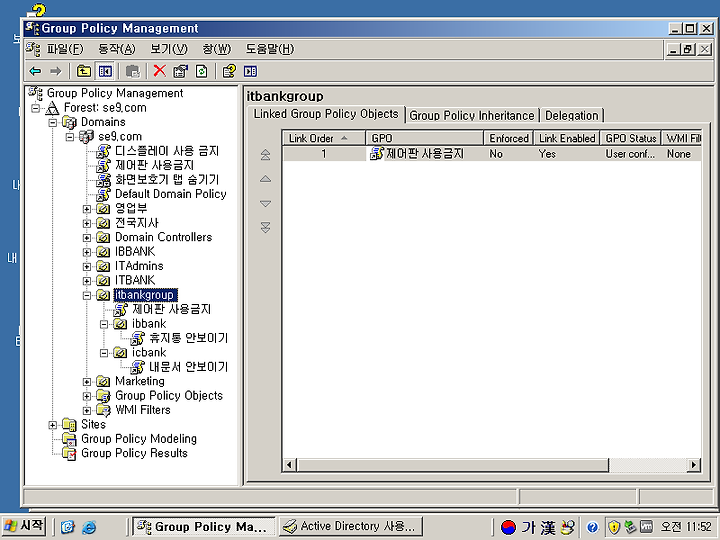The height and width of the screenshot is (540, 720).
Task: Expand the Sites node
Action: [53, 425]
